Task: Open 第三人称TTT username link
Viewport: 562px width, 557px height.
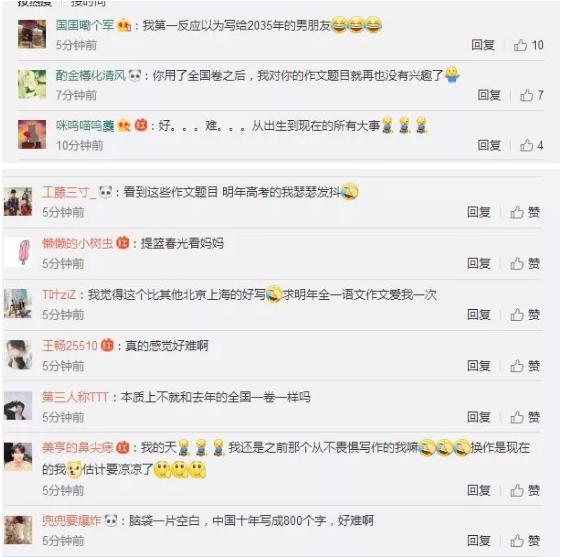Action: click(x=75, y=397)
